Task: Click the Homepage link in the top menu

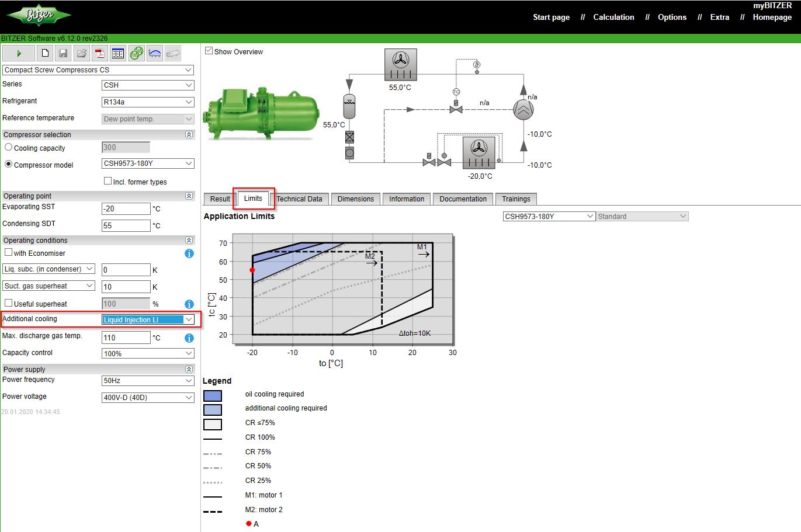Action: (772, 17)
